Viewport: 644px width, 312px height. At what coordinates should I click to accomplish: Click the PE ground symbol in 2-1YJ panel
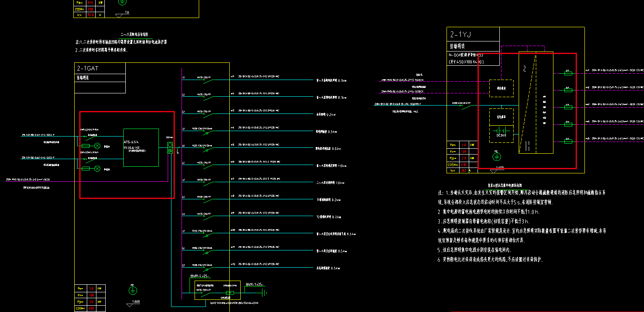click(x=496, y=156)
